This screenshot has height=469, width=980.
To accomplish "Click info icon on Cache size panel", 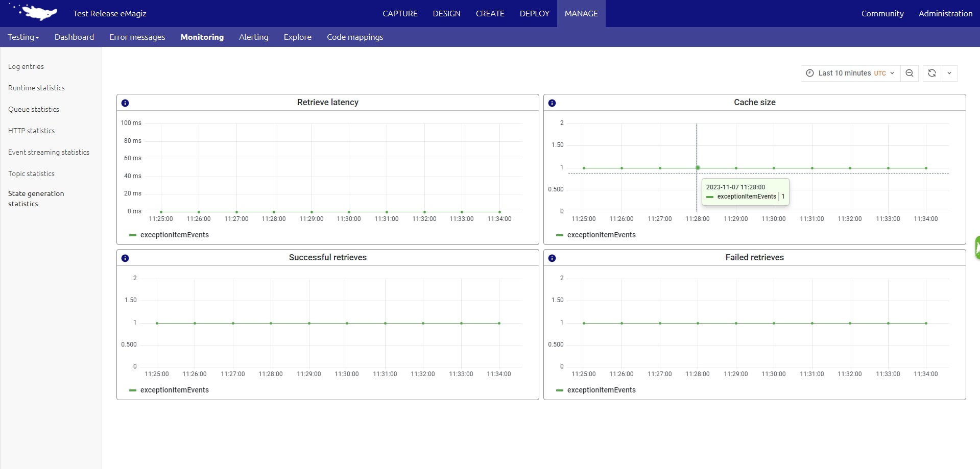I will tap(552, 103).
